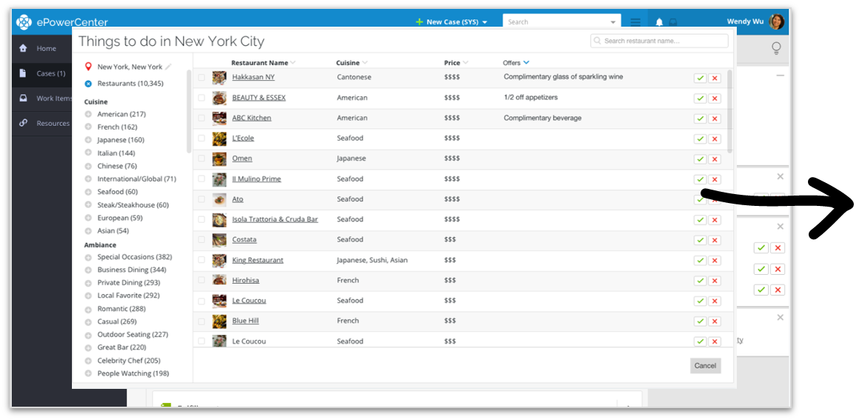The image size is (868, 420).
Task: Expand the Seafood (60) cuisine filter
Action: (88, 192)
